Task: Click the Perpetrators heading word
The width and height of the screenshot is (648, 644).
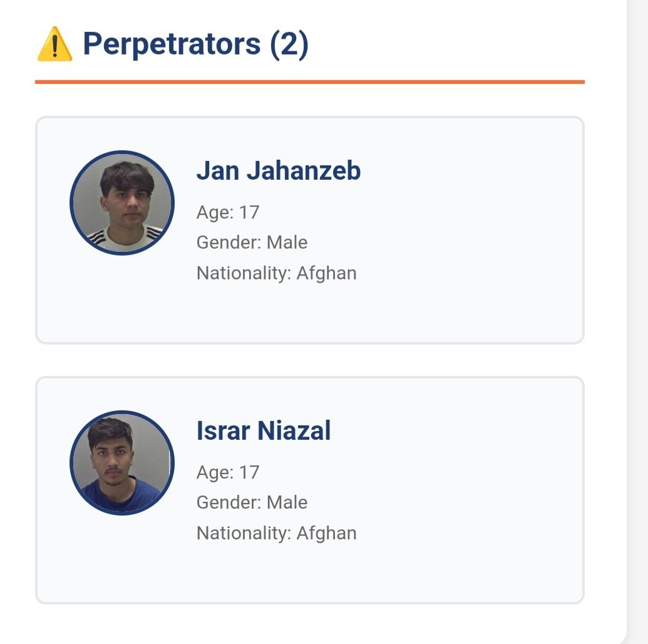Action: tap(172, 44)
